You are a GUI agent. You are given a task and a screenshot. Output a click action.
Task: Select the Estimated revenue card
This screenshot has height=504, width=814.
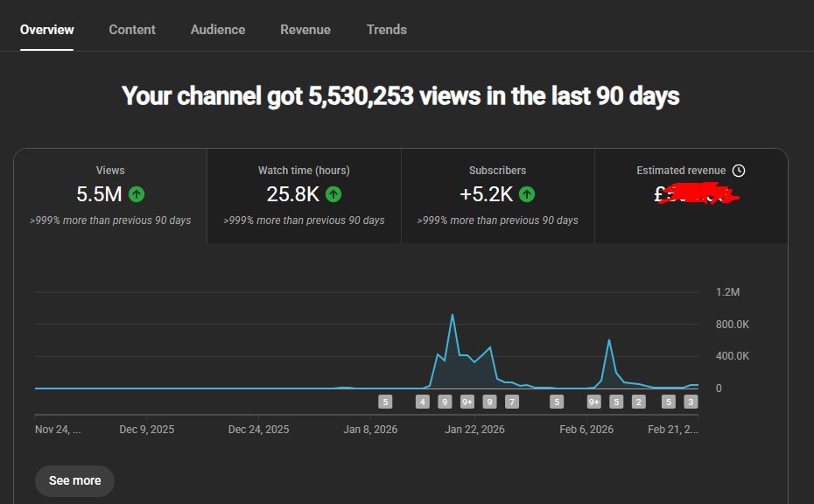691,194
